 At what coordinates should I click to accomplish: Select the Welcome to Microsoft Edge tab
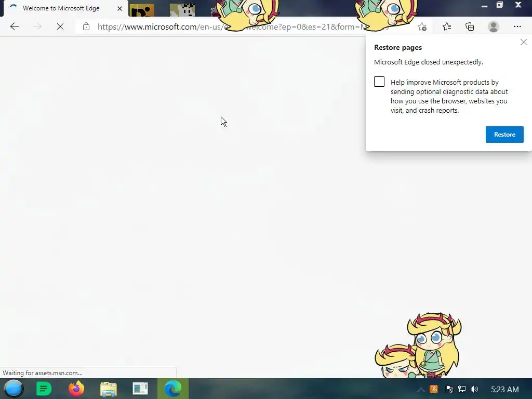pyautogui.click(x=66, y=8)
